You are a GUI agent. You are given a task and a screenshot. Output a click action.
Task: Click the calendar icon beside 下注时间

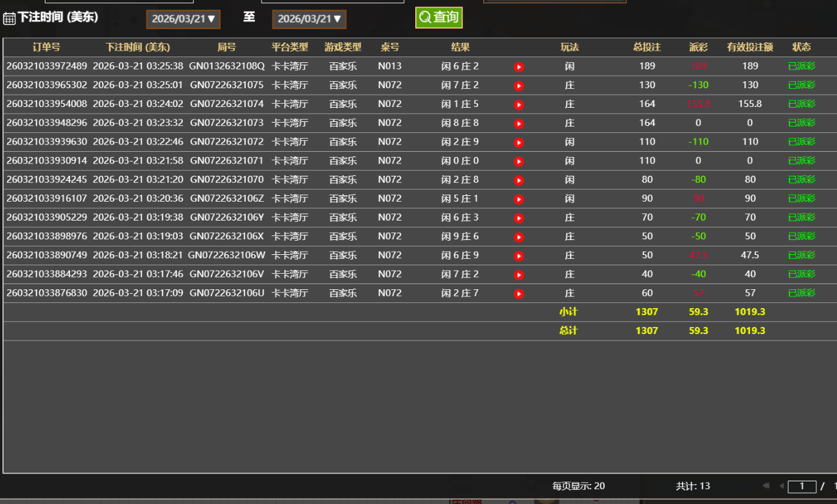coord(9,18)
